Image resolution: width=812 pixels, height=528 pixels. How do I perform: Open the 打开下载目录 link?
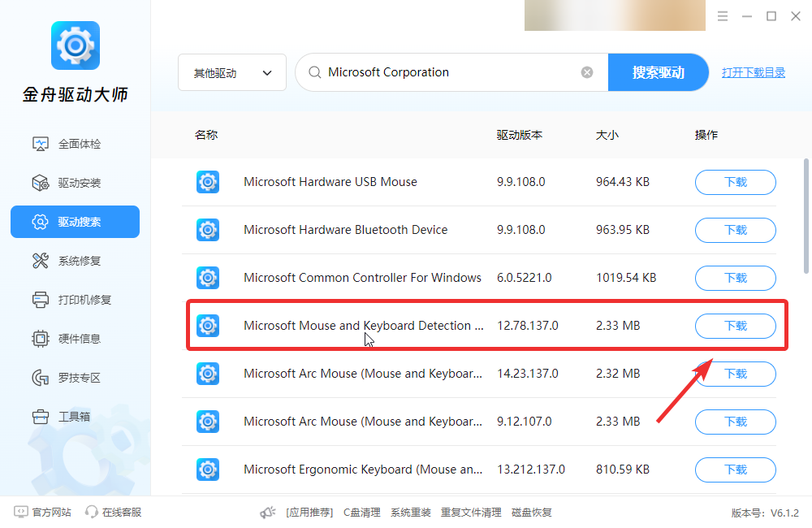pos(754,72)
